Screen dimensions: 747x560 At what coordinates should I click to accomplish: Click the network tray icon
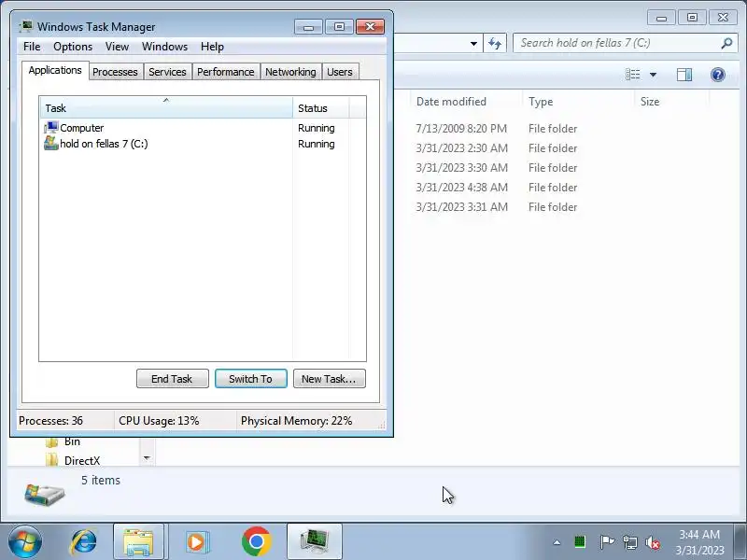coord(629,542)
